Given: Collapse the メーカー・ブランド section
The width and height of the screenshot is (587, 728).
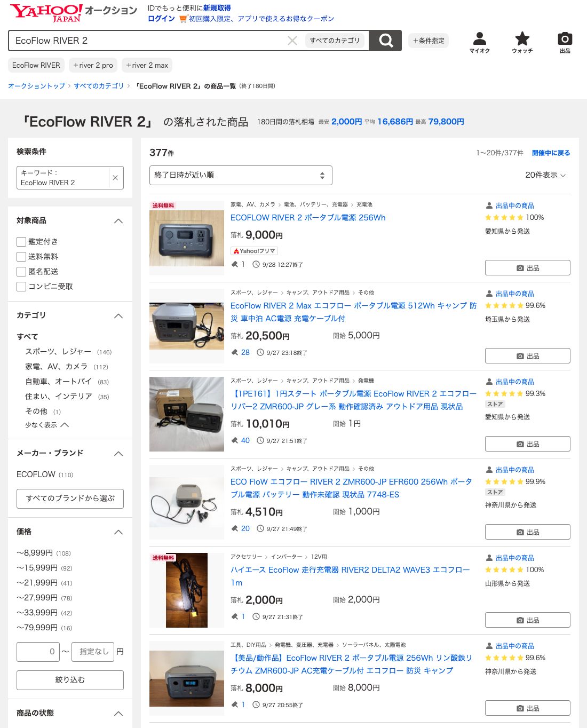Looking at the screenshot, I should point(118,454).
